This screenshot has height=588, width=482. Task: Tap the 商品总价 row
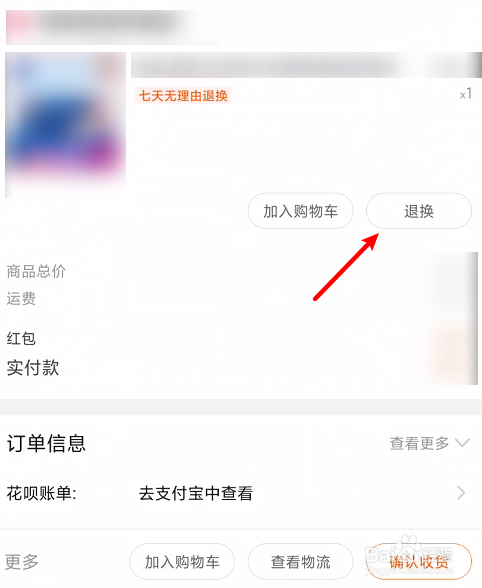241,271
